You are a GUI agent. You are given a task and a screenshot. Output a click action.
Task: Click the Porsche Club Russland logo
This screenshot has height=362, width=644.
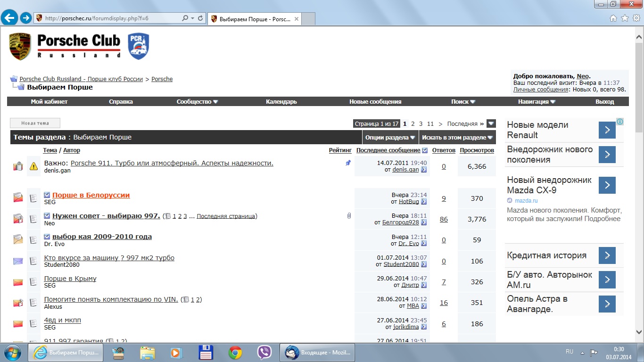pyautogui.click(x=65, y=46)
